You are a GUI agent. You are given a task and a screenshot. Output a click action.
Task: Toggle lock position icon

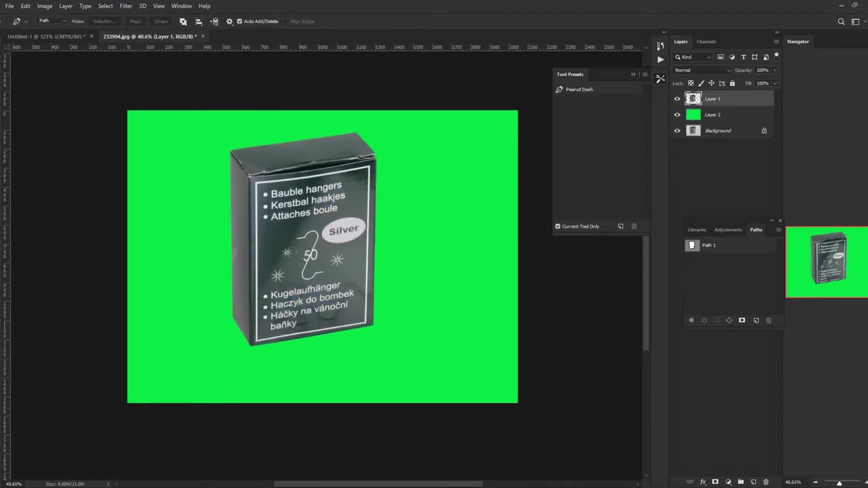(x=711, y=83)
